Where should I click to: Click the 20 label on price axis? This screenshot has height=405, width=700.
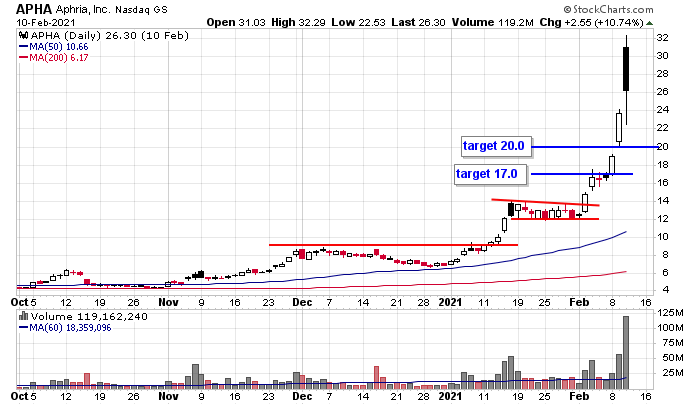coord(662,146)
